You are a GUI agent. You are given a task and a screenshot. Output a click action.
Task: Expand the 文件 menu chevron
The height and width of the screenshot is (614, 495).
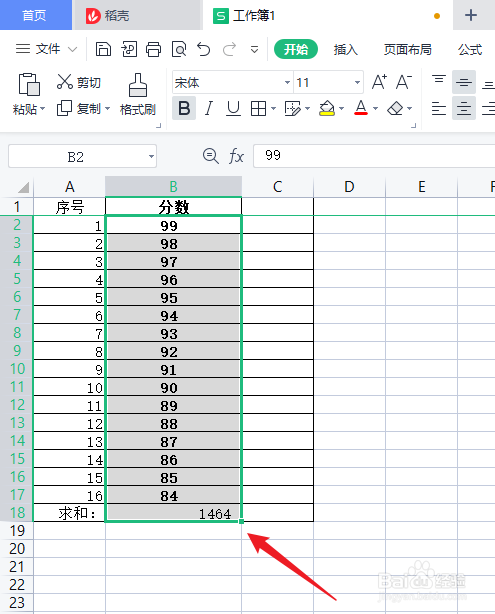(x=72, y=49)
